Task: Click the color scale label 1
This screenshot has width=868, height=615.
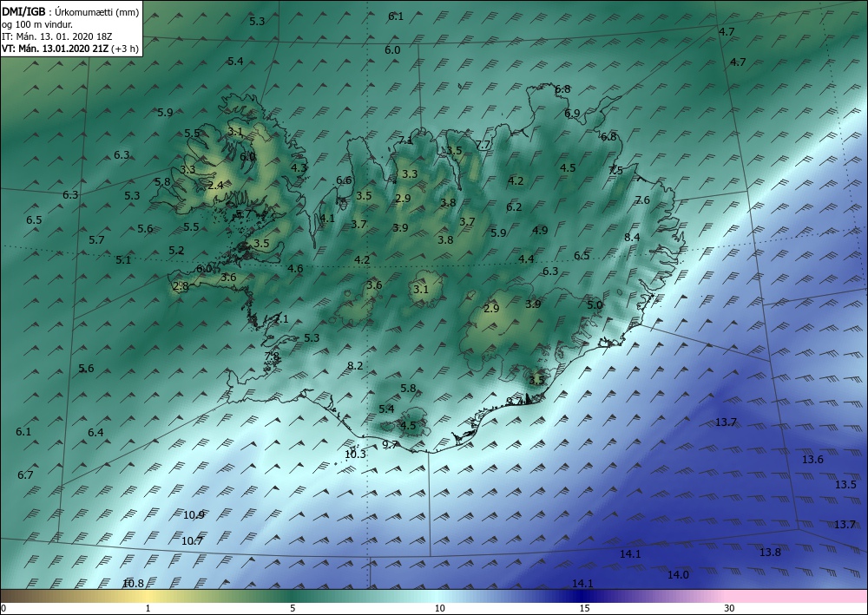Action: 148,608
